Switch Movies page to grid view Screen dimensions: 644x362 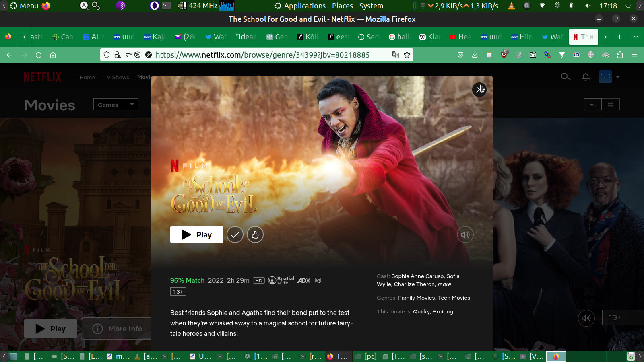pos(611,105)
